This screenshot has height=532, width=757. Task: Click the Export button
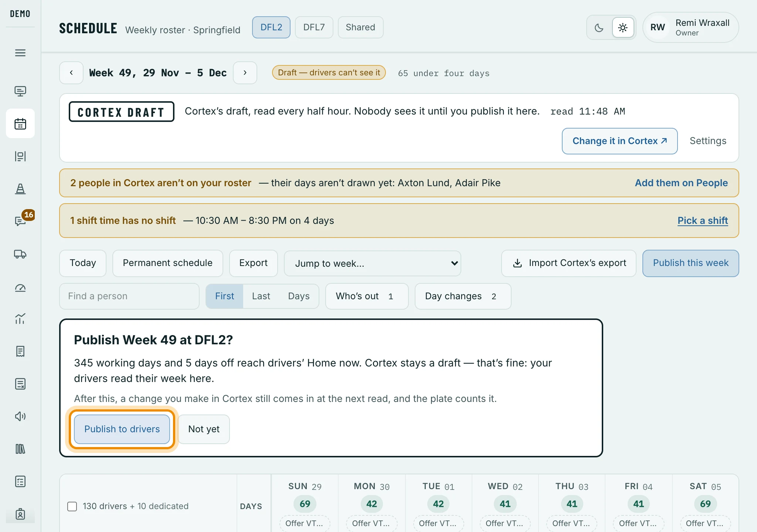coord(254,263)
